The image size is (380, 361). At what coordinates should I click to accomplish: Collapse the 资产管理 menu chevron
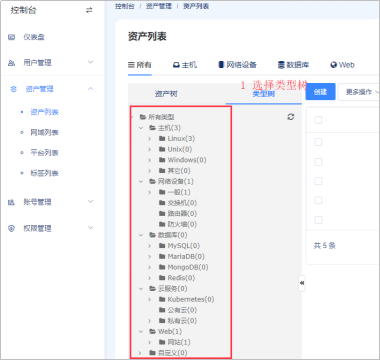point(90,89)
